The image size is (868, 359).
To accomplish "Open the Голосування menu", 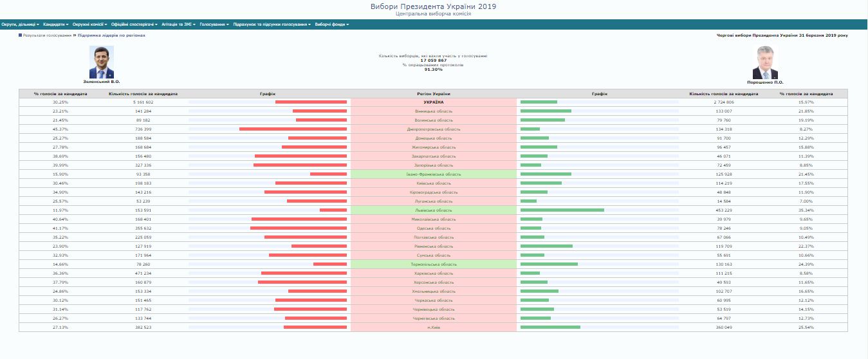I will (214, 24).
